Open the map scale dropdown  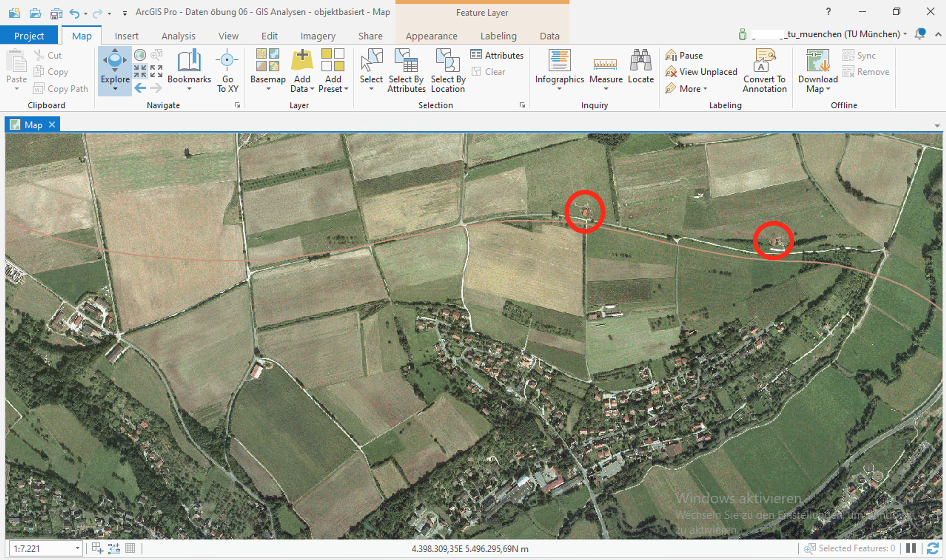point(77,548)
